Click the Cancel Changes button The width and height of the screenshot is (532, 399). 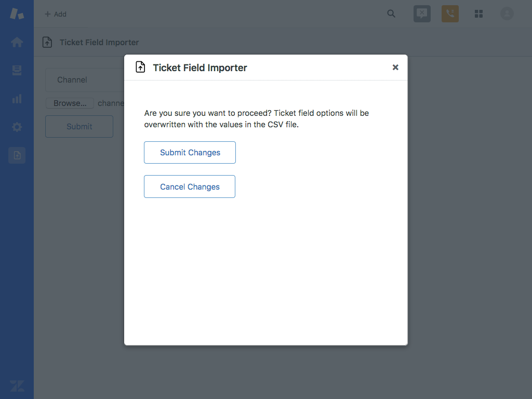coord(189,187)
